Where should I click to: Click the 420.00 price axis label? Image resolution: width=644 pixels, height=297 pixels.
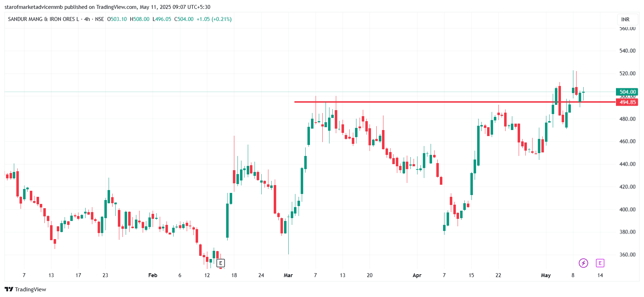click(x=627, y=187)
